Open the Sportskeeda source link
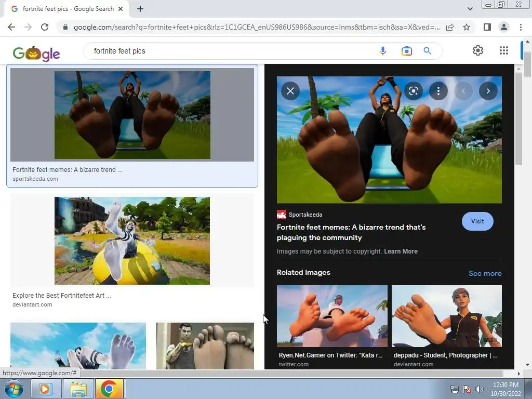 click(x=300, y=215)
